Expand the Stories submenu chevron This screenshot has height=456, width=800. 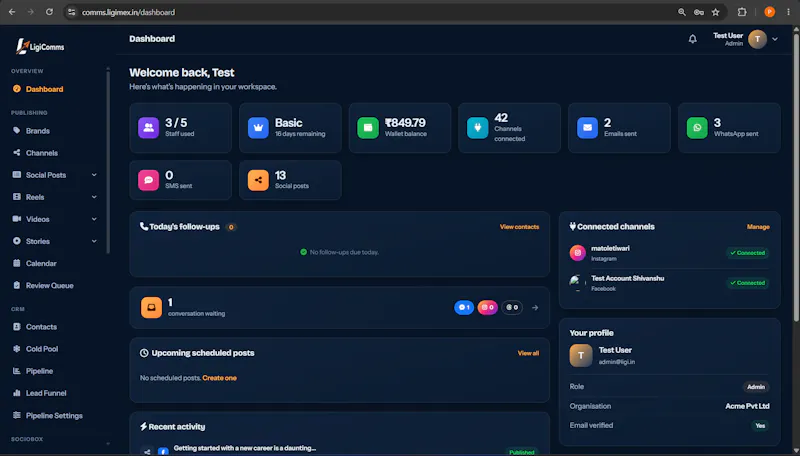(x=94, y=241)
